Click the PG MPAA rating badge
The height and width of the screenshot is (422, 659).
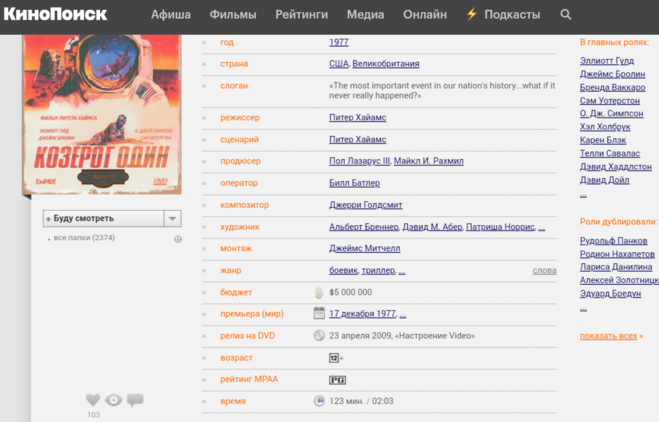(337, 380)
